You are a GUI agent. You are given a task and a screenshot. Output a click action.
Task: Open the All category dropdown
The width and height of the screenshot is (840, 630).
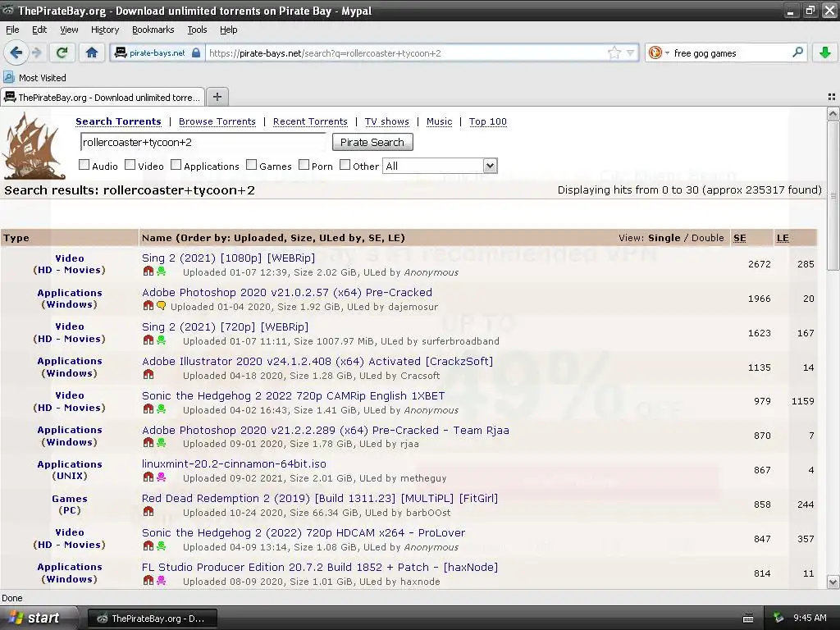tap(440, 166)
